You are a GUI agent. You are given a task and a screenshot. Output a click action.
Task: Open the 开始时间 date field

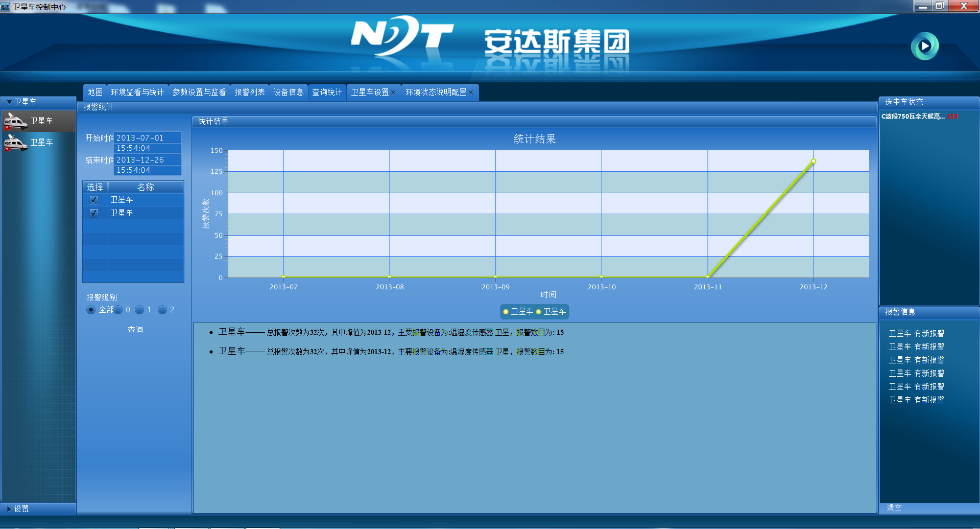click(x=148, y=138)
